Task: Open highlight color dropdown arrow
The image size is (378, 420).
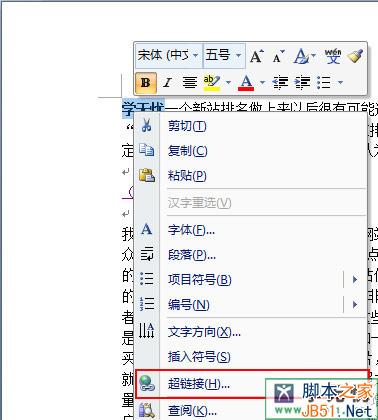Action: 228,82
